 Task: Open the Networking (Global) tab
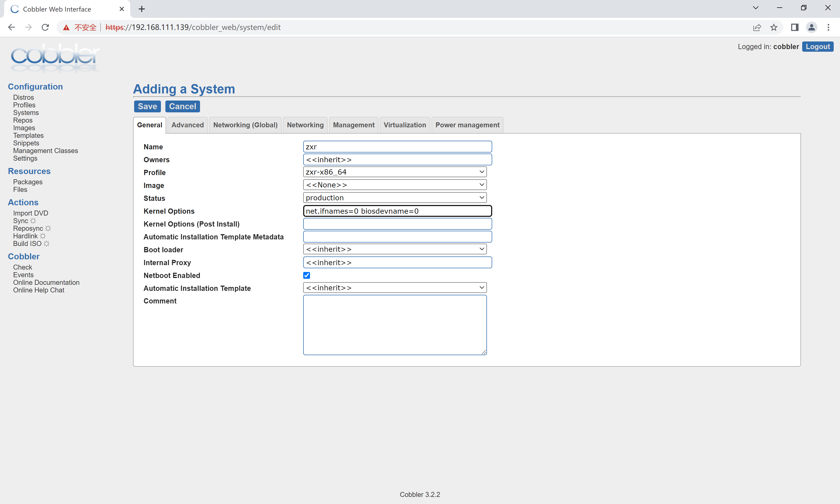coord(245,125)
